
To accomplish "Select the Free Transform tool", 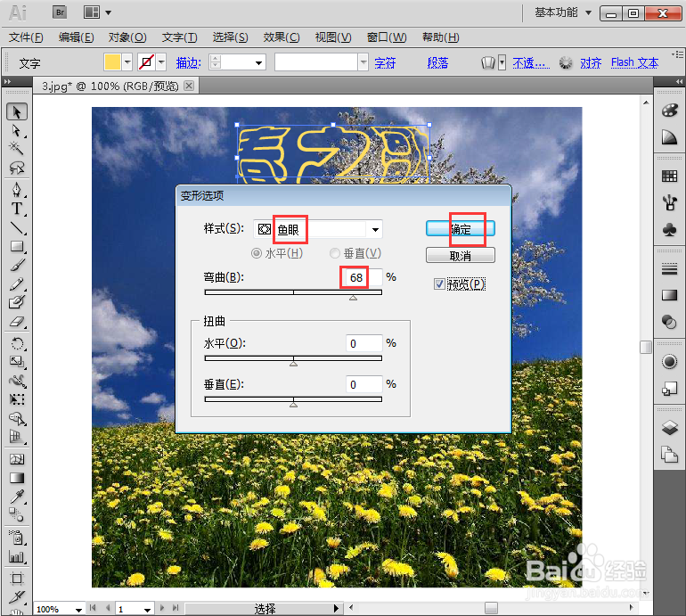I will [x=17, y=399].
